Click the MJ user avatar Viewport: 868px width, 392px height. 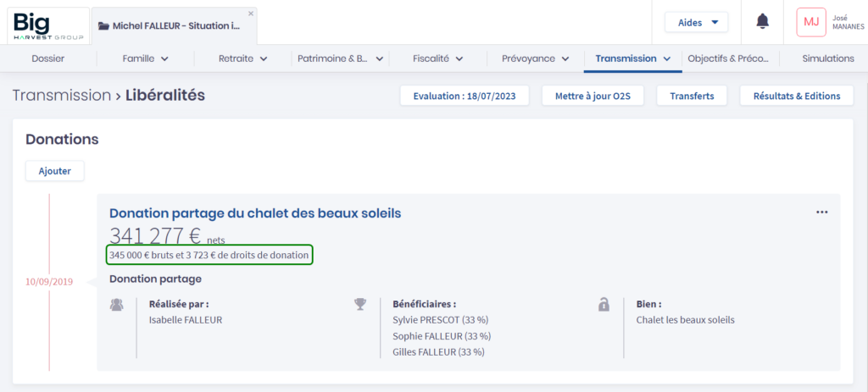tap(810, 22)
